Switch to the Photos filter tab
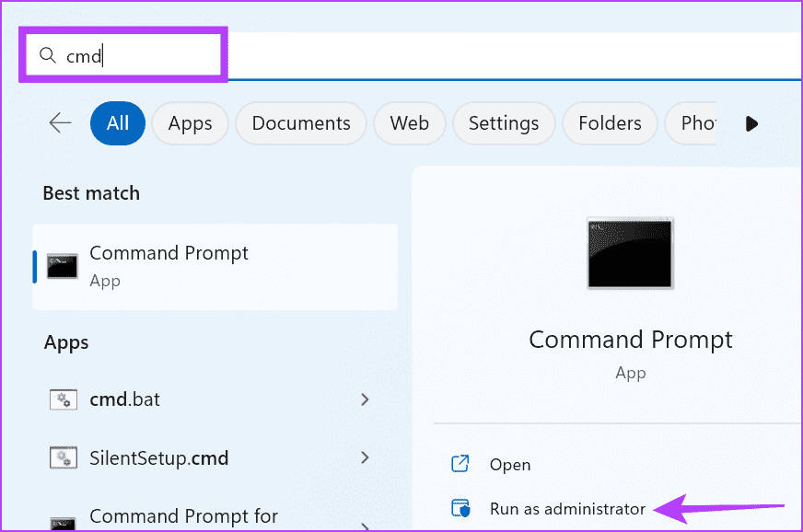Image resolution: width=803 pixels, height=532 pixels. coord(691,123)
